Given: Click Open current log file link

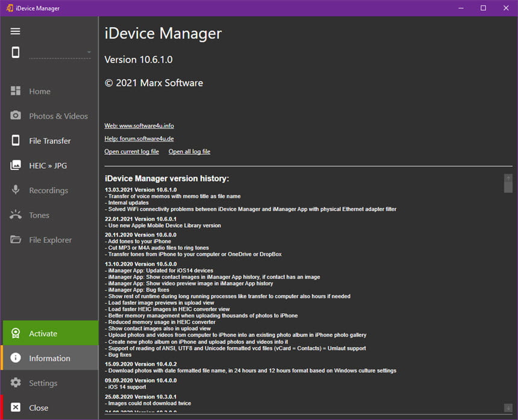Looking at the screenshot, I should pyautogui.click(x=131, y=152).
